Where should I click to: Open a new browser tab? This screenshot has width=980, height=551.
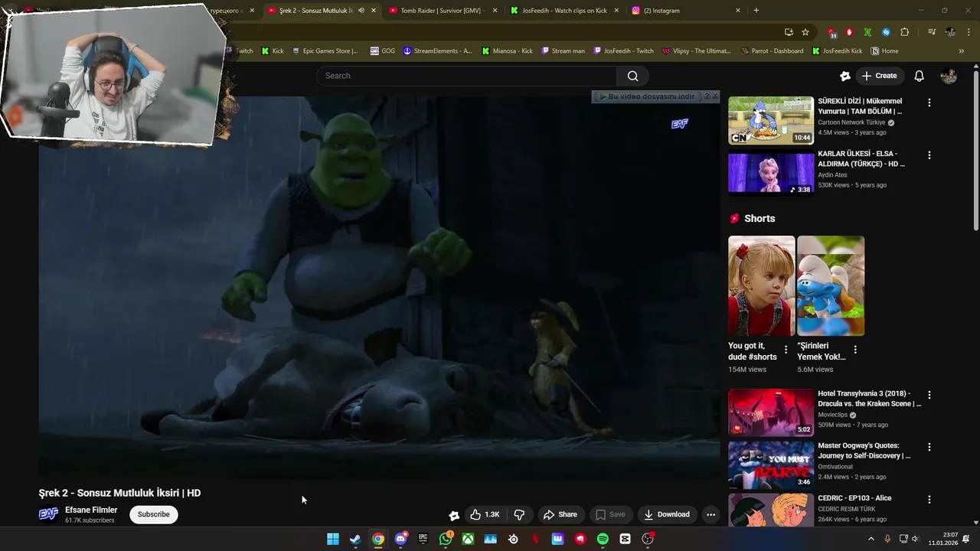point(756,11)
